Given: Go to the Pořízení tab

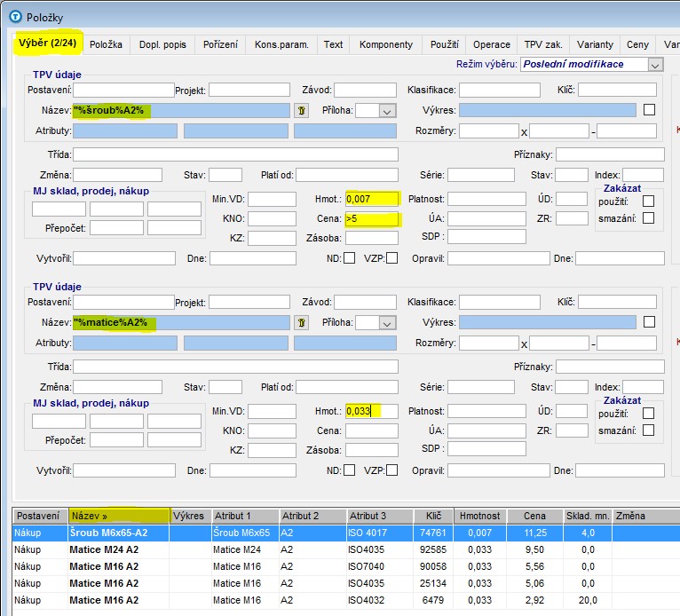Looking at the screenshot, I should [x=220, y=44].
